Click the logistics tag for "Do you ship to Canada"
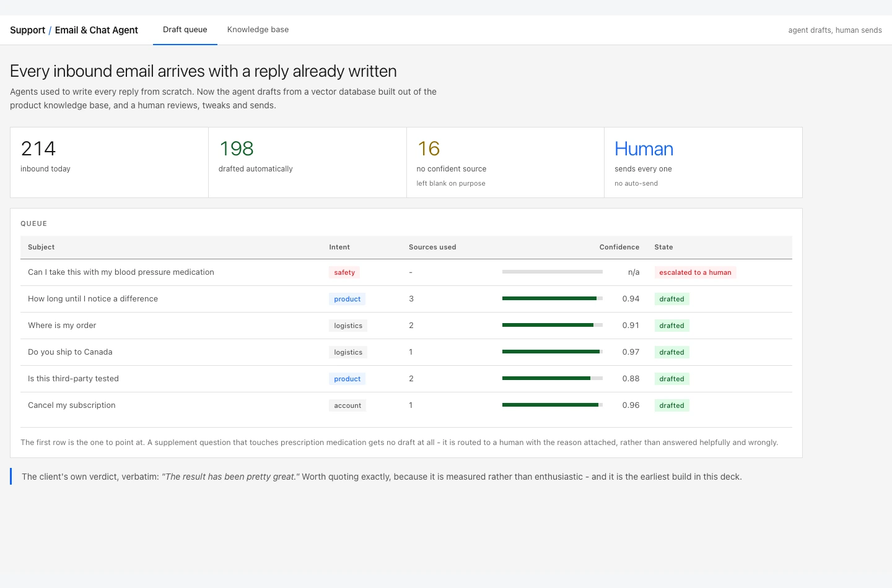This screenshot has height=588, width=892. (348, 352)
